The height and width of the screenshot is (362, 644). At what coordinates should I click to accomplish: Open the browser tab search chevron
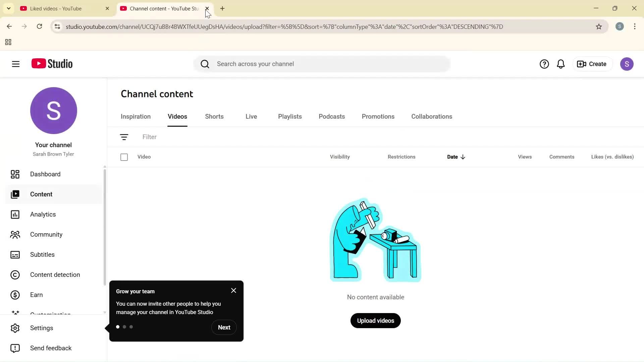(8, 8)
